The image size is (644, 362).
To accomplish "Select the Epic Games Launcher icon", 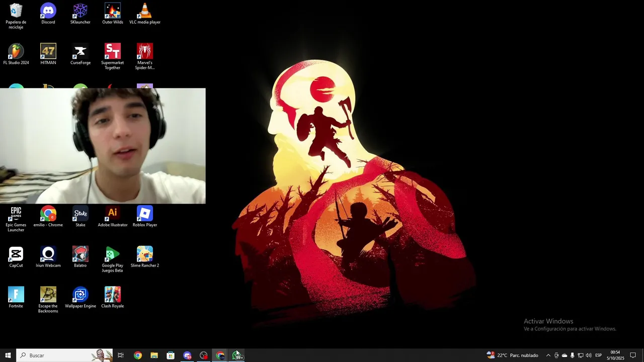I will coord(16,219).
